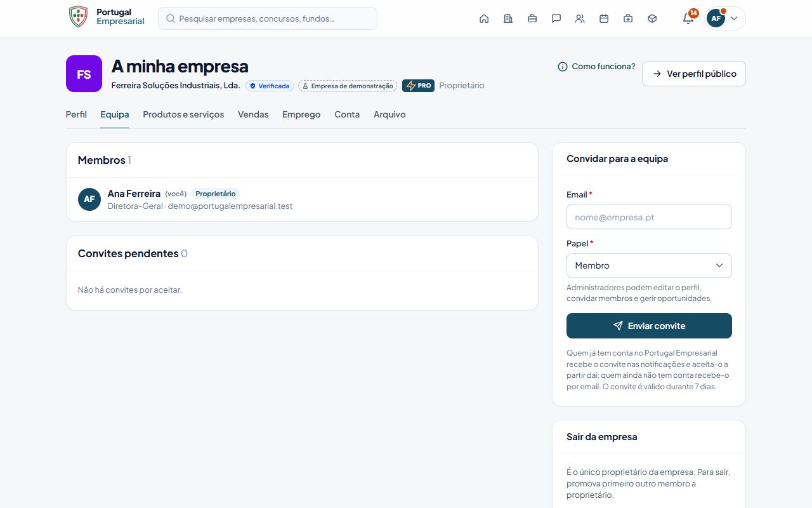
Task: Open the messages speech bubble icon
Action: click(x=556, y=18)
